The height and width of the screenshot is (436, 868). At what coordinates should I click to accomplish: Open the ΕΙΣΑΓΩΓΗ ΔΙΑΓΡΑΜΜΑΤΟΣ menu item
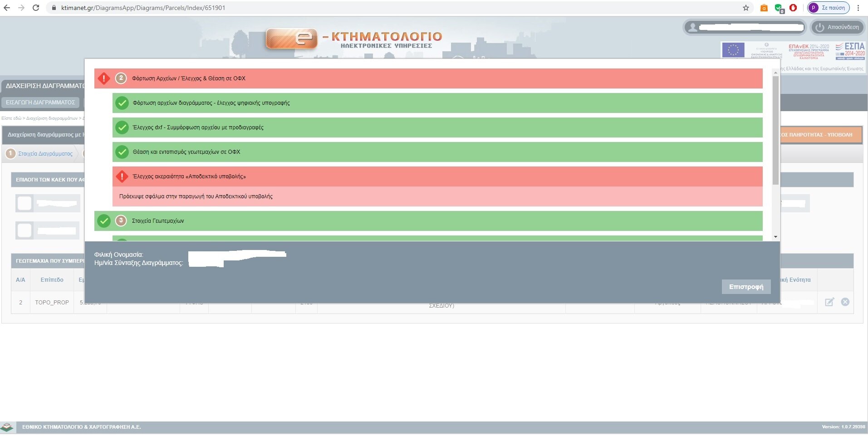(40, 103)
